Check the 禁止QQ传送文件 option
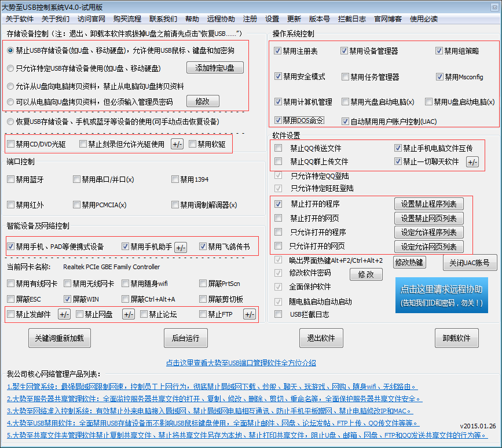Screen dimensions: 502x448 [x=277, y=148]
